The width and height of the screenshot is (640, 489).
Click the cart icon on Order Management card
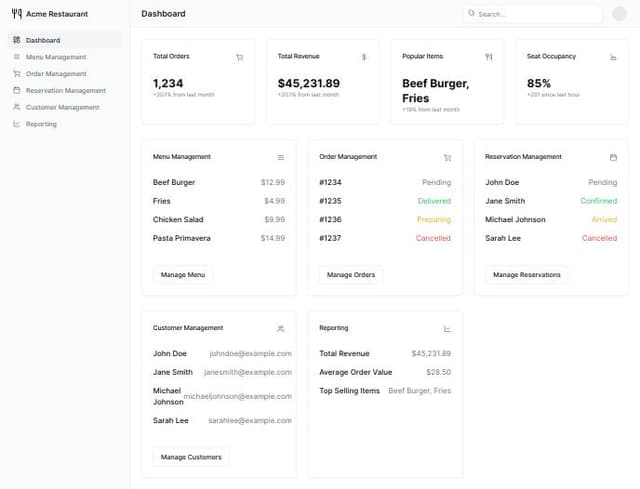coord(447,158)
